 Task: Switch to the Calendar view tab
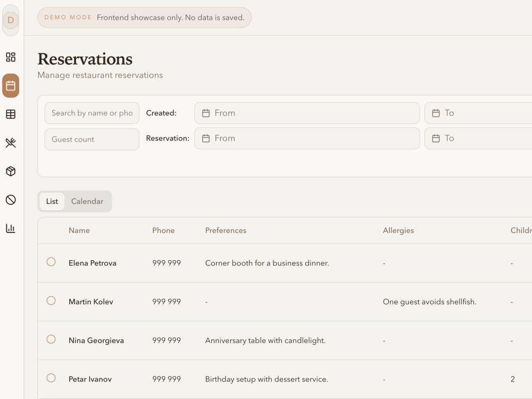87,201
